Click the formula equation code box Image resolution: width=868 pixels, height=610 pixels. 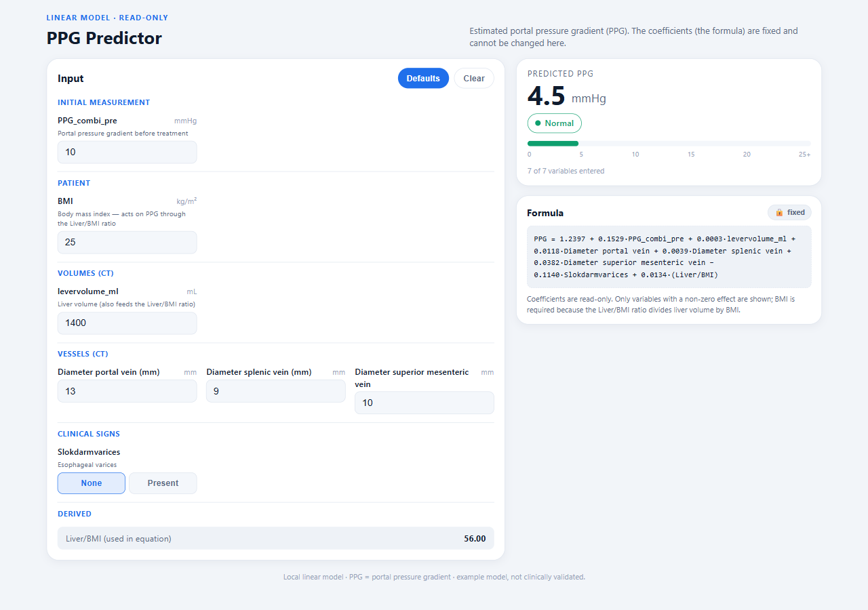click(x=669, y=257)
